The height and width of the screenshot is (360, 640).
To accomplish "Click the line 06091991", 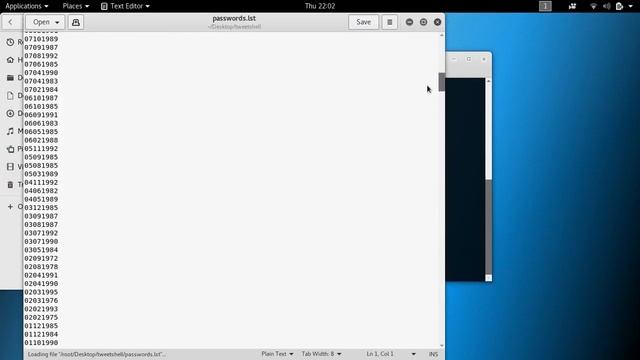I will click(41, 115).
